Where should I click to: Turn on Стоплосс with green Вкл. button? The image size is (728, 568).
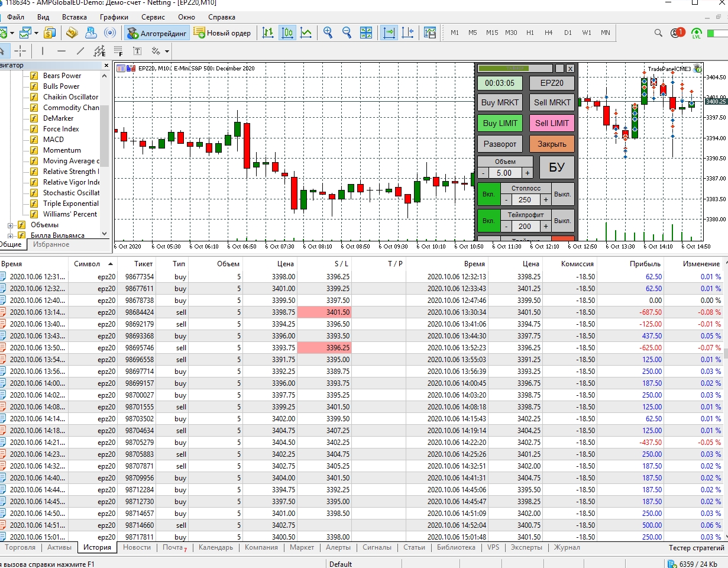point(488,194)
